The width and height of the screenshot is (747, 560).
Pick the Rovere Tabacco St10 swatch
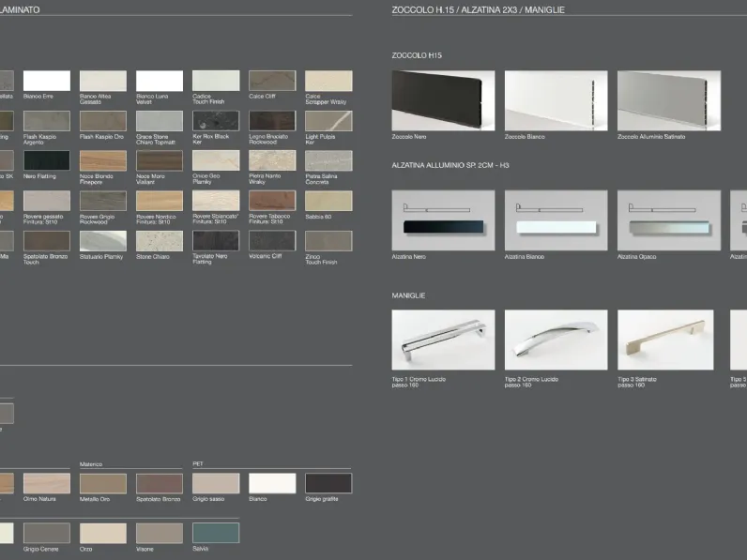(272, 201)
